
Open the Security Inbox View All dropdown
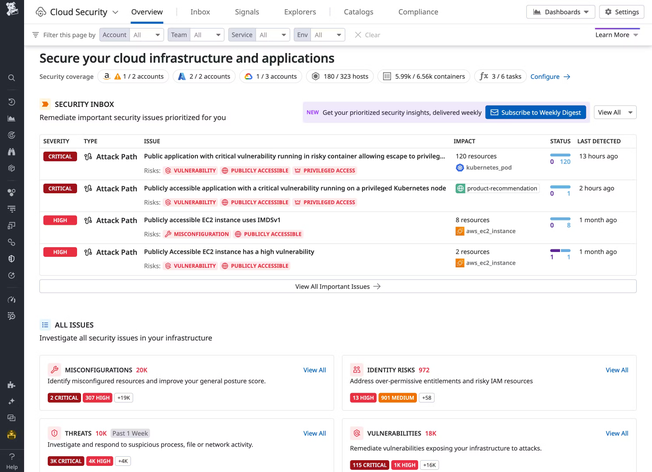614,113
